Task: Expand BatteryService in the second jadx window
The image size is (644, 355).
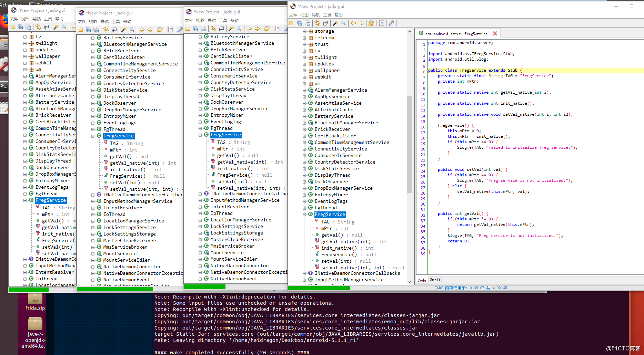Action: (93, 38)
